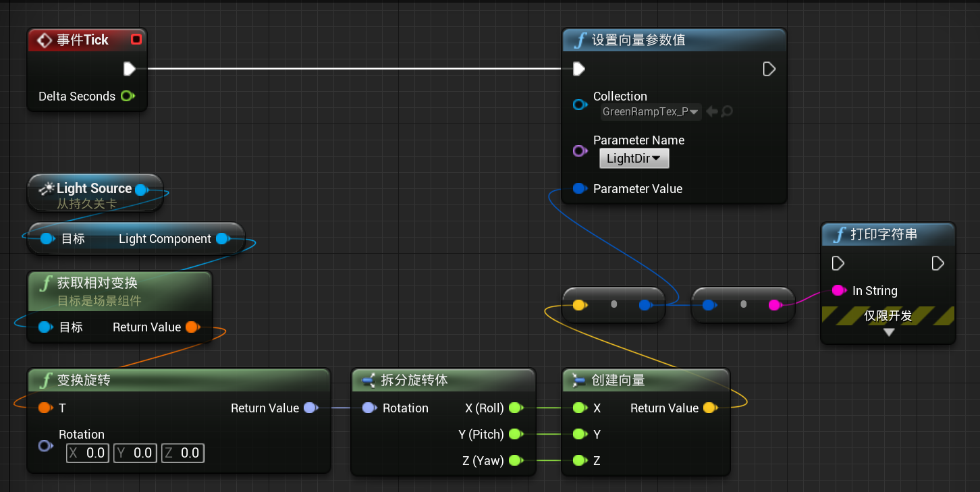Click the Print String exec output pin
This screenshot has height=492, width=980.
(937, 263)
